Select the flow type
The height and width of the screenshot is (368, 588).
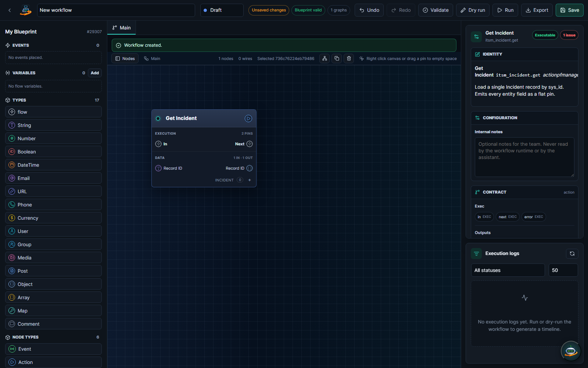pyautogui.click(x=54, y=112)
